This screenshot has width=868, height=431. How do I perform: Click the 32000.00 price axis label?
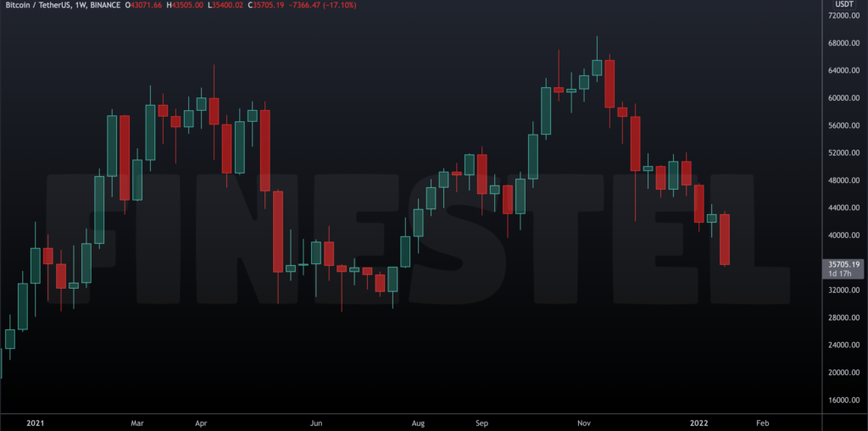coord(843,290)
